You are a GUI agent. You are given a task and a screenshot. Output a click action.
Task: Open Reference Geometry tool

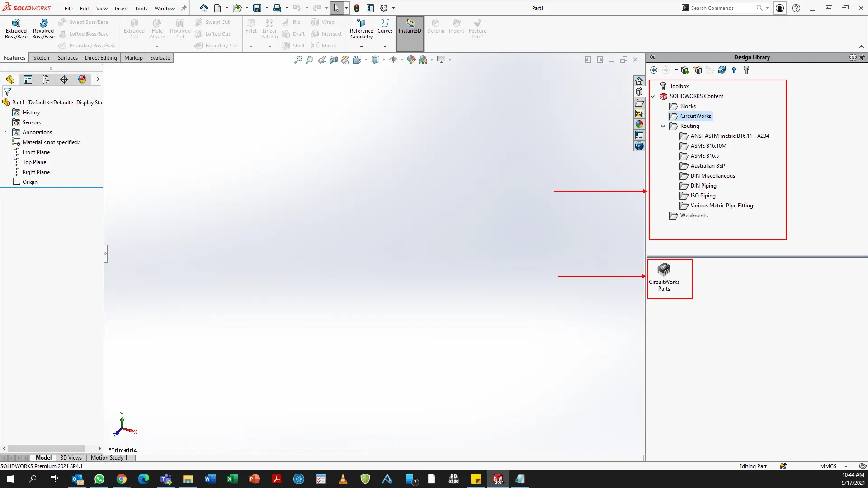pos(361,29)
